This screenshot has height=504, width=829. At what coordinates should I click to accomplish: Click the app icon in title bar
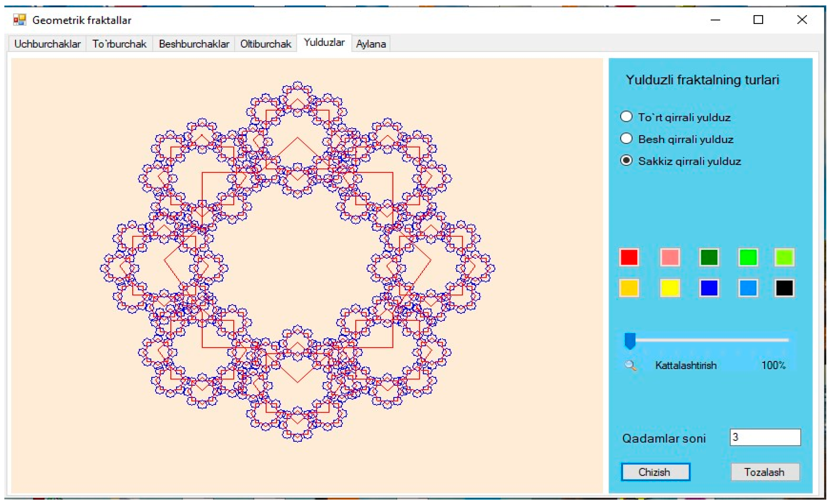point(20,20)
